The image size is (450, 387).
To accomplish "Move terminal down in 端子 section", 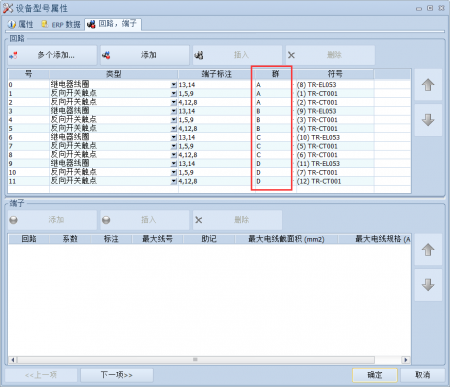I will [428, 285].
